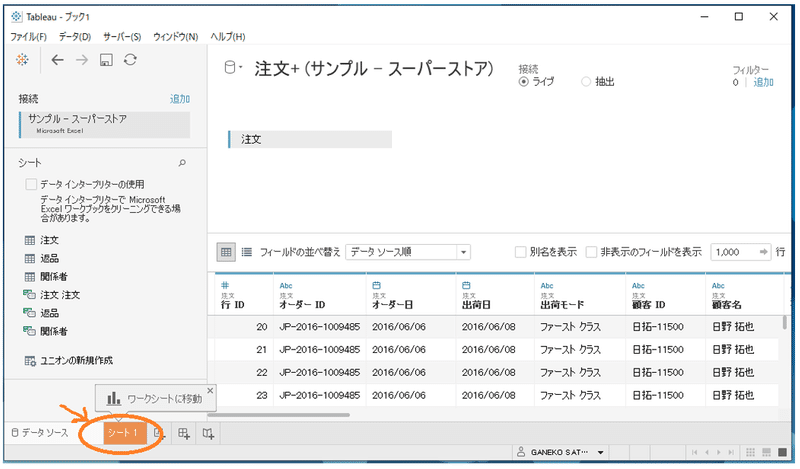The width and height of the screenshot is (800, 469).
Task: Maximize the Tableau window
Action: [738, 17]
